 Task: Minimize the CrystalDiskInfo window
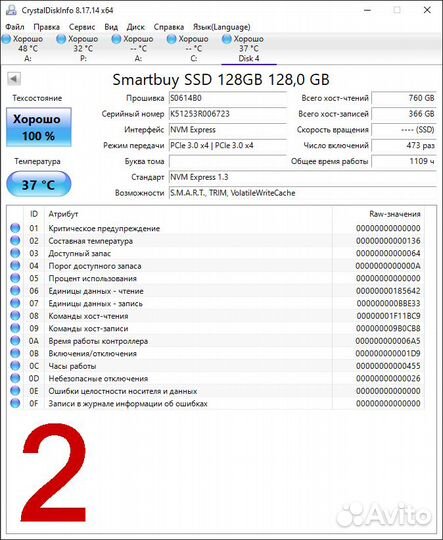368,10
